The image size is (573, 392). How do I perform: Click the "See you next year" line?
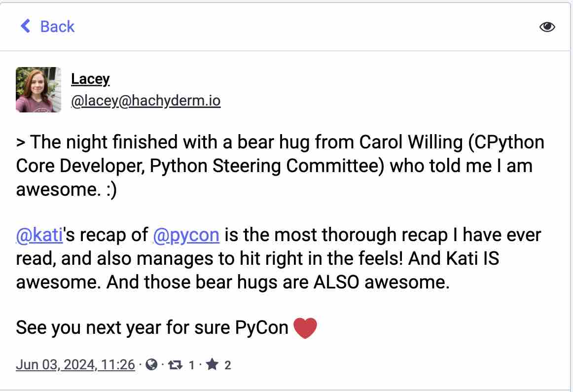(x=167, y=327)
